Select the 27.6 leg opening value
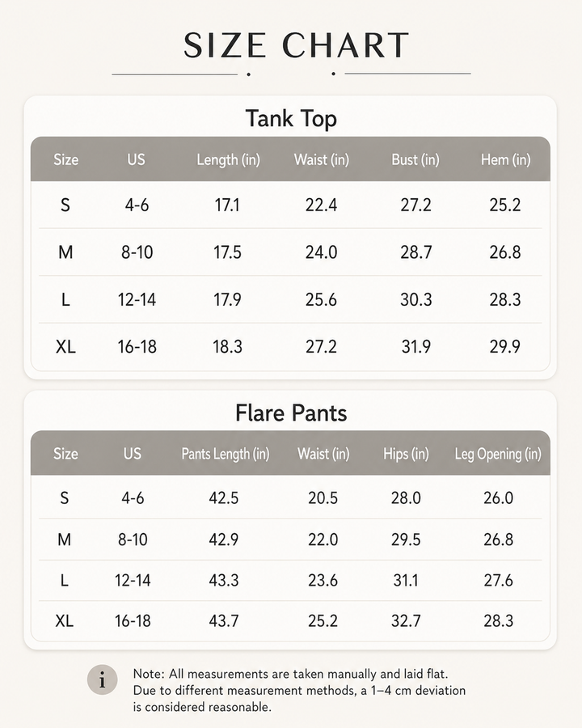Screen dimensions: 582x728 499,580
